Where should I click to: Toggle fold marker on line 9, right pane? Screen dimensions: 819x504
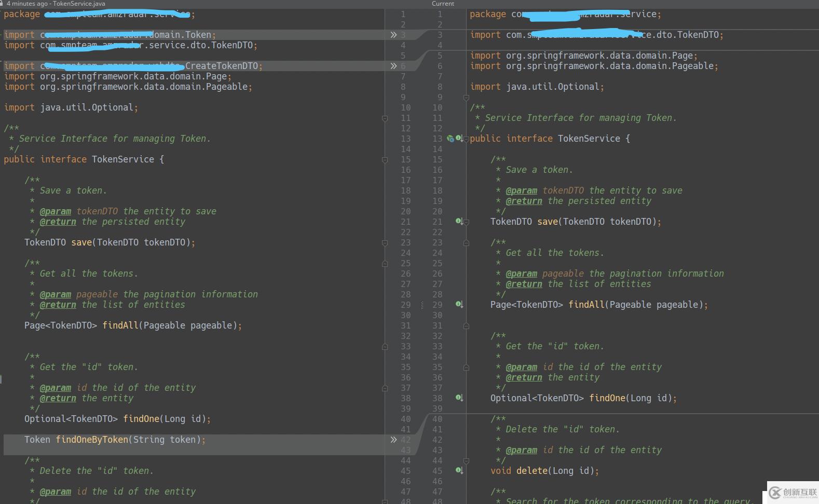click(x=466, y=98)
